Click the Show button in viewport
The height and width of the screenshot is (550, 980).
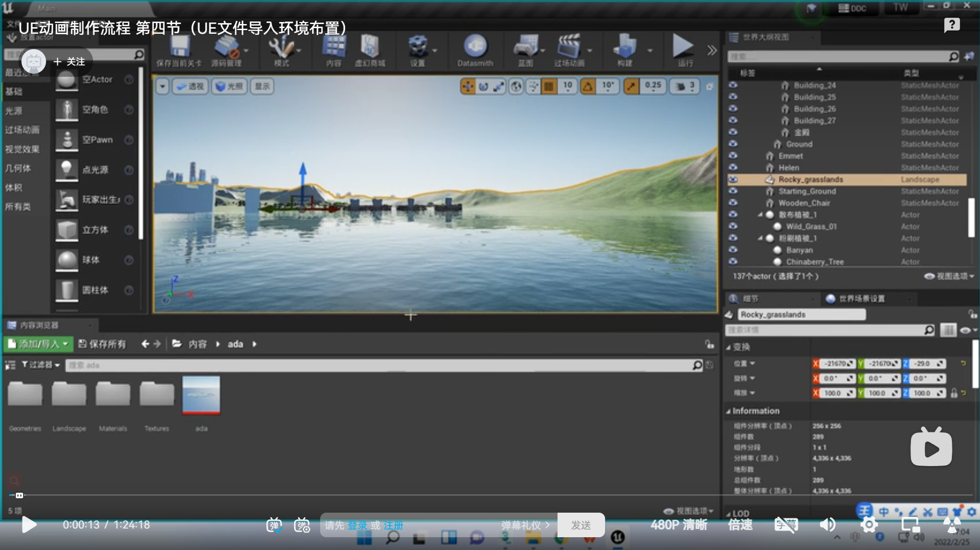pyautogui.click(x=262, y=86)
